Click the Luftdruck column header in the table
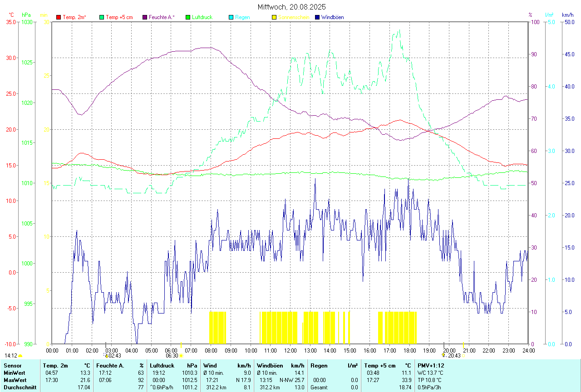 162,365
